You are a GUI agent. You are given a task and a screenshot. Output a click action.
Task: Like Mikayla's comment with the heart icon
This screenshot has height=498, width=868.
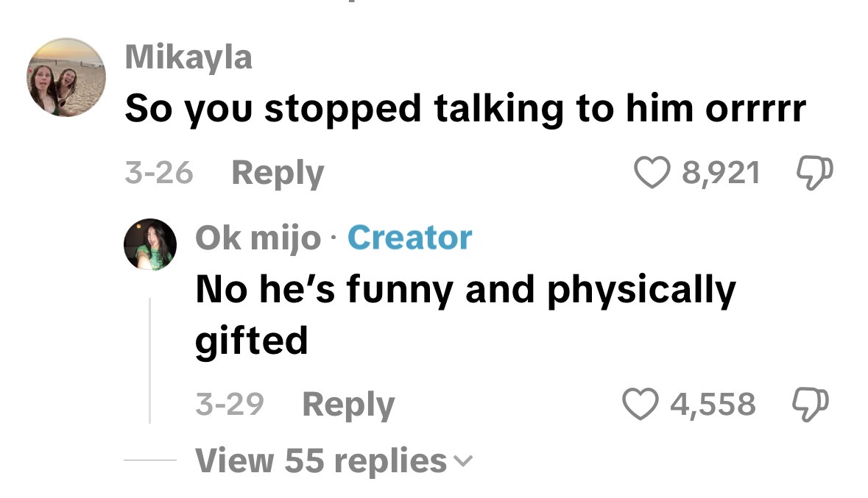652,173
